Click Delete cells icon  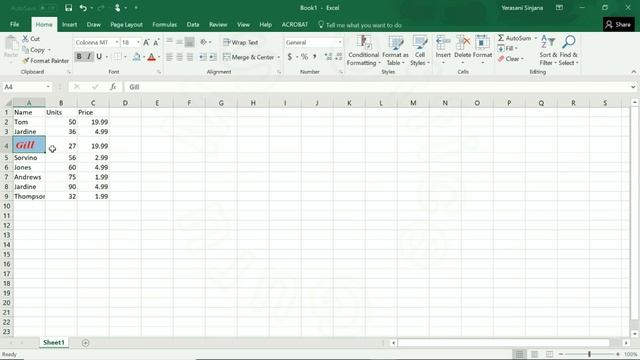click(x=462, y=42)
